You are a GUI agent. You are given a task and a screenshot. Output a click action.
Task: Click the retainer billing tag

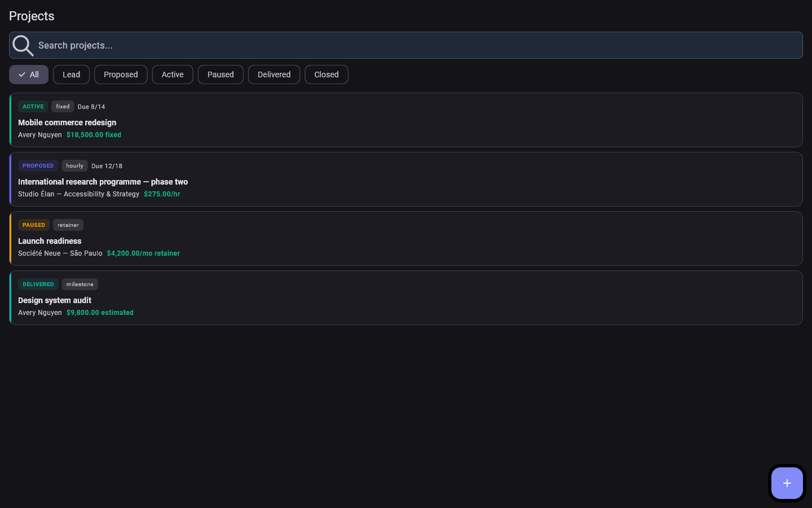pyautogui.click(x=68, y=225)
